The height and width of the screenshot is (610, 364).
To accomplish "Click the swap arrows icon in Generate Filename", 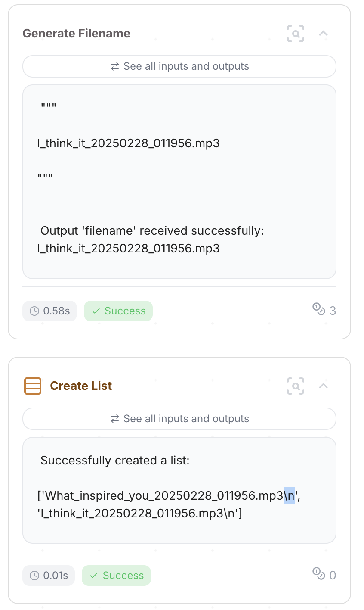I will click(115, 66).
